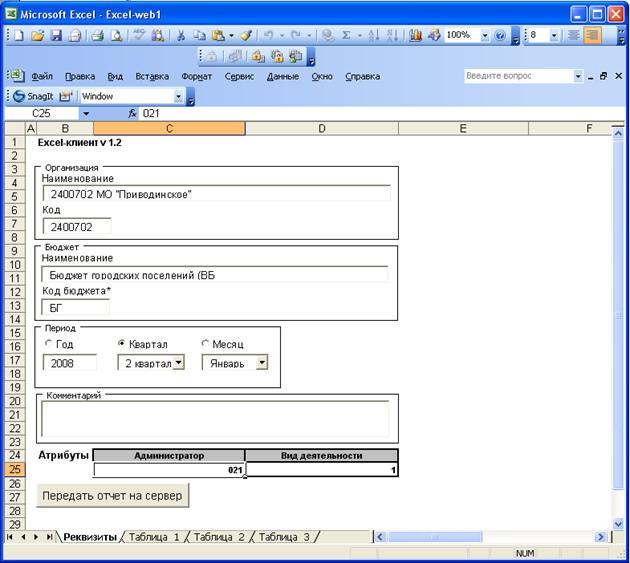The height and width of the screenshot is (563, 630).
Task: Click the year 2008 input field
Action: pos(69,363)
